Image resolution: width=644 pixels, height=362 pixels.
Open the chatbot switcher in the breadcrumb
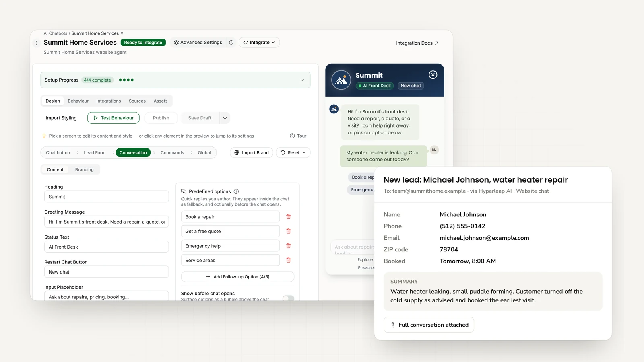click(x=122, y=33)
